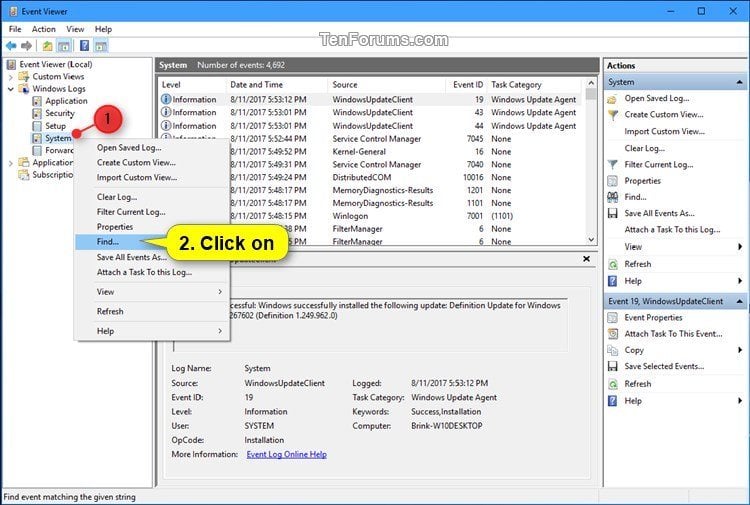The image size is (750, 505).
Task: Click the Save All Events floppy icon
Action: (613, 213)
